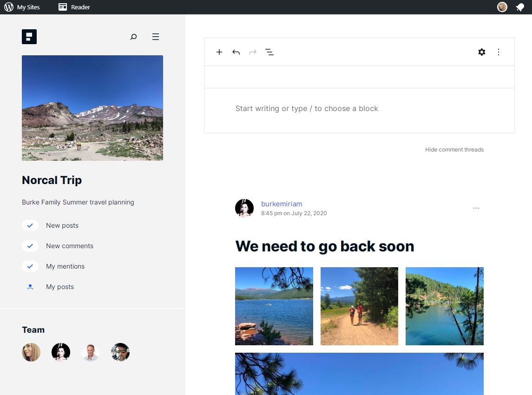Open My Sites in the top bar
This screenshot has width=532, height=395.
click(x=22, y=7)
